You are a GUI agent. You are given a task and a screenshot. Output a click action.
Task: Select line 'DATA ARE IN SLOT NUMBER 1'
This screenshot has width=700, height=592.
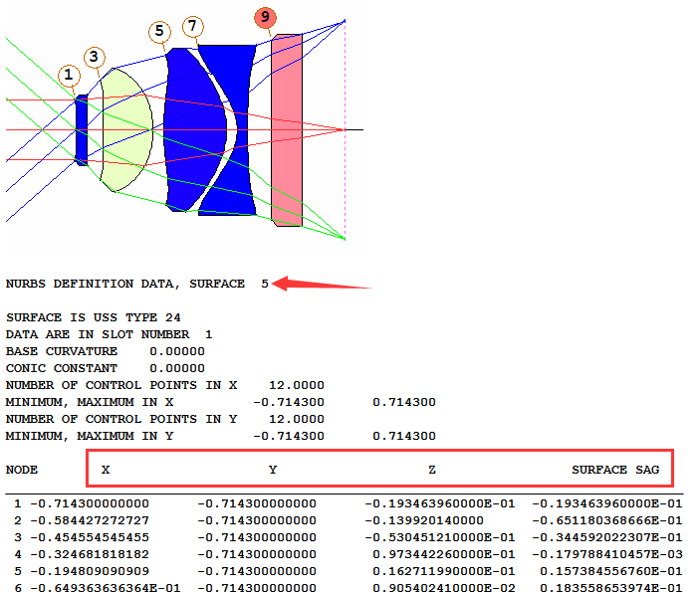point(109,334)
